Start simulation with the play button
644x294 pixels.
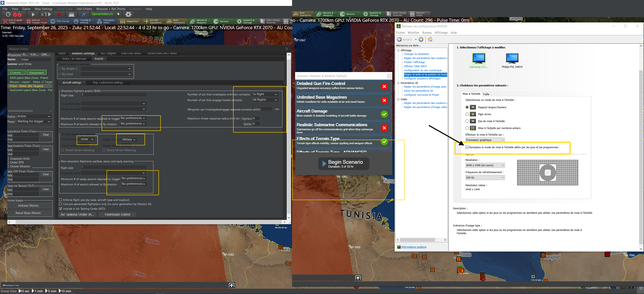click(x=33, y=14)
